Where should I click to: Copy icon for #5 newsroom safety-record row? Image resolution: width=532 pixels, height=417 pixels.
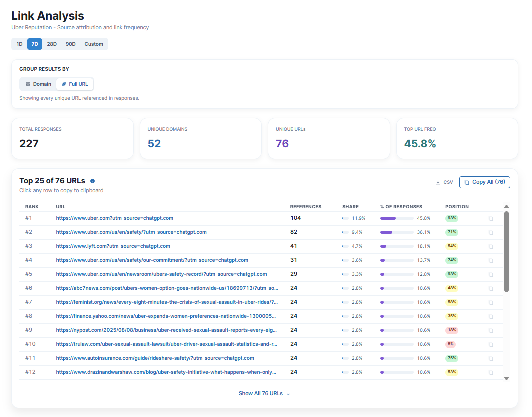(490, 274)
